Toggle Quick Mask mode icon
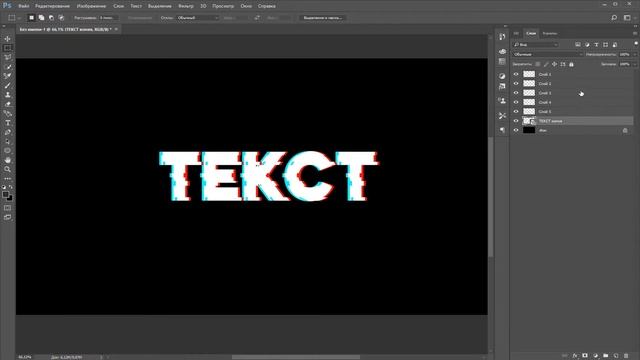The width and height of the screenshot is (640, 360). [7, 208]
